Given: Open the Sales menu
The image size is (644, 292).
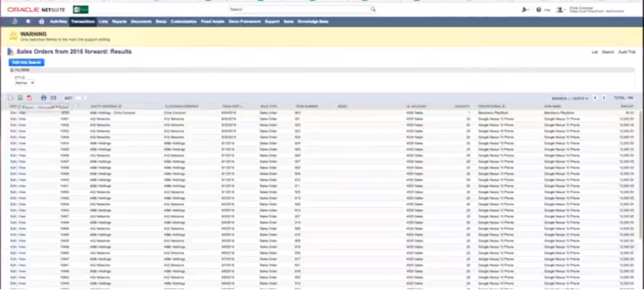Looking at the screenshot, I should pyautogui.click(x=289, y=22).
